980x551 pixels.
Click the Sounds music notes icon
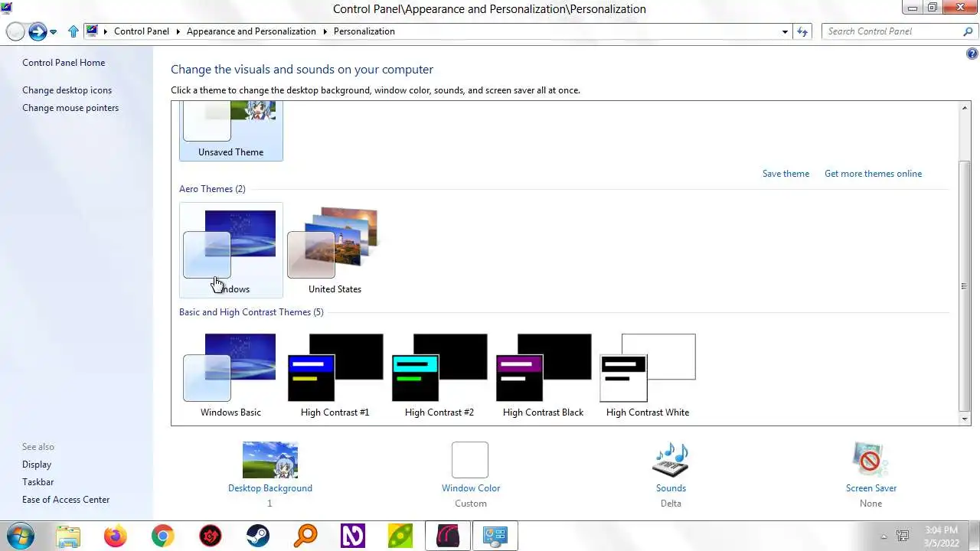tap(671, 460)
